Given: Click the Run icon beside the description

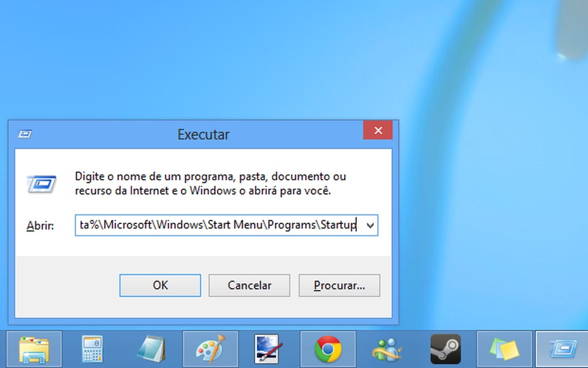Looking at the screenshot, I should tap(42, 183).
